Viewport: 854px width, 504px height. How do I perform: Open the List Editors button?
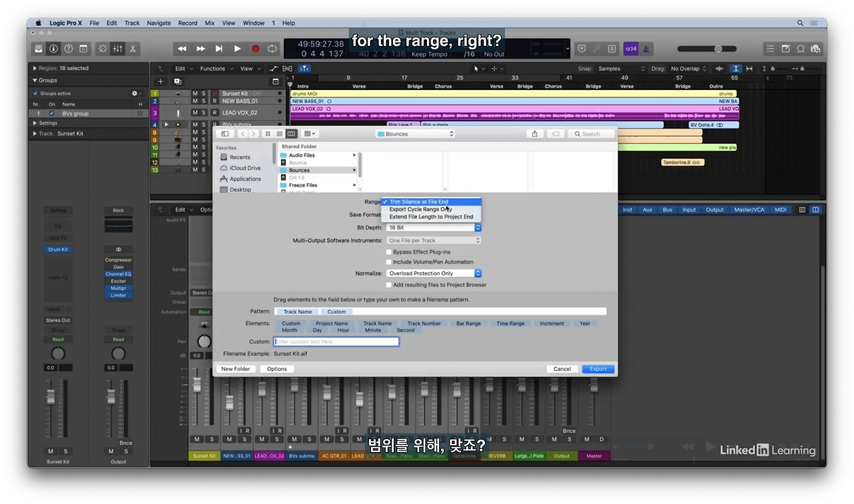[771, 49]
